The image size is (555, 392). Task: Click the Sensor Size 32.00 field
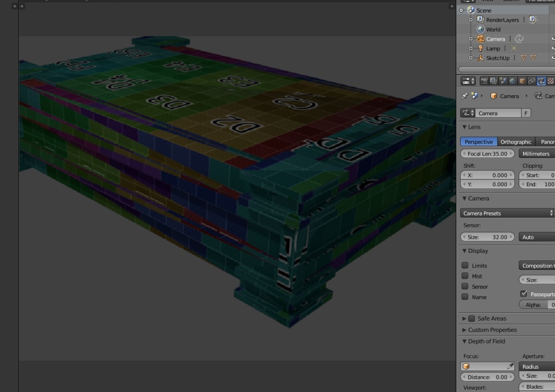(x=487, y=237)
